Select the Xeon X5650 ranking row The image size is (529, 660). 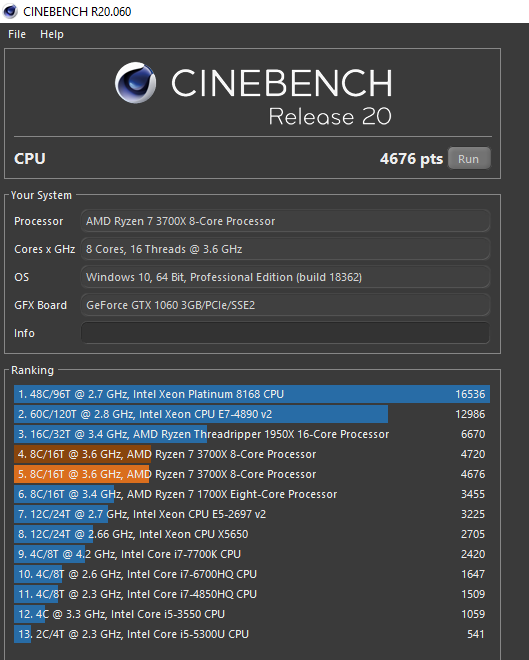(x=252, y=534)
